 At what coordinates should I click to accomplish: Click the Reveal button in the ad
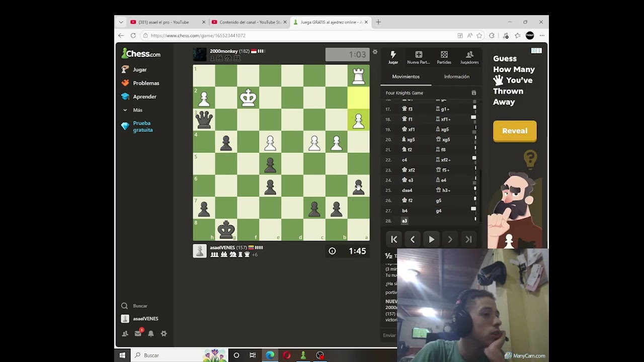tap(515, 131)
